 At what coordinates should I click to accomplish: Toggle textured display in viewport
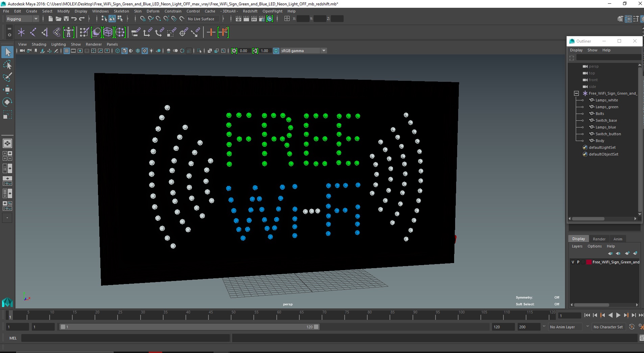(x=145, y=51)
